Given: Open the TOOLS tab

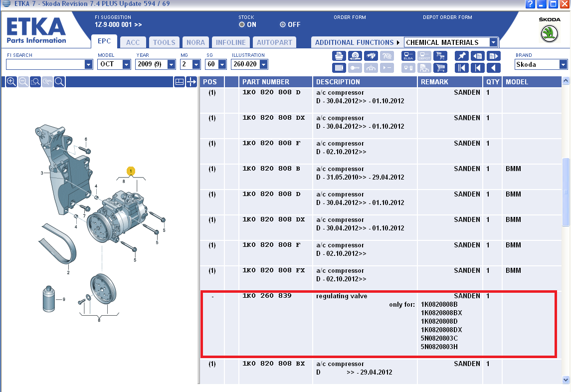Looking at the screenshot, I should 164,42.
